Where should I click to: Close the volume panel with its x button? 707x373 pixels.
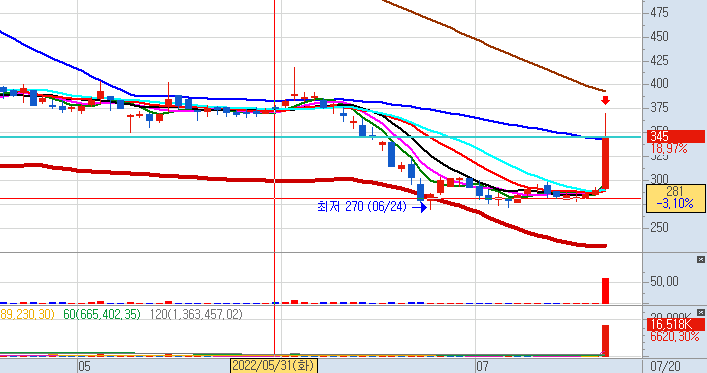tap(701, 313)
